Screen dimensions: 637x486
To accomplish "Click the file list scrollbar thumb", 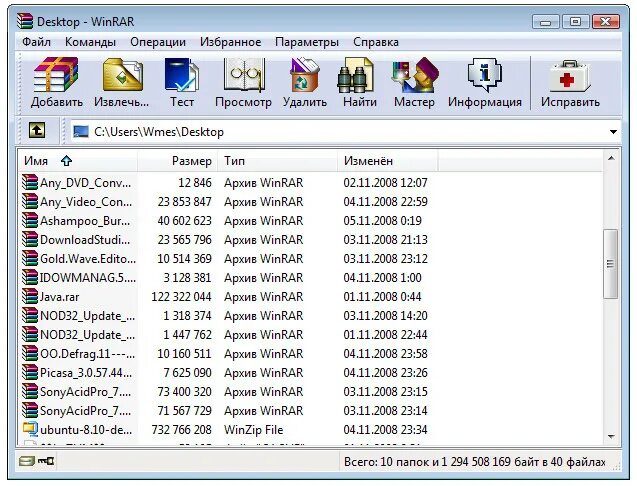I will [611, 264].
